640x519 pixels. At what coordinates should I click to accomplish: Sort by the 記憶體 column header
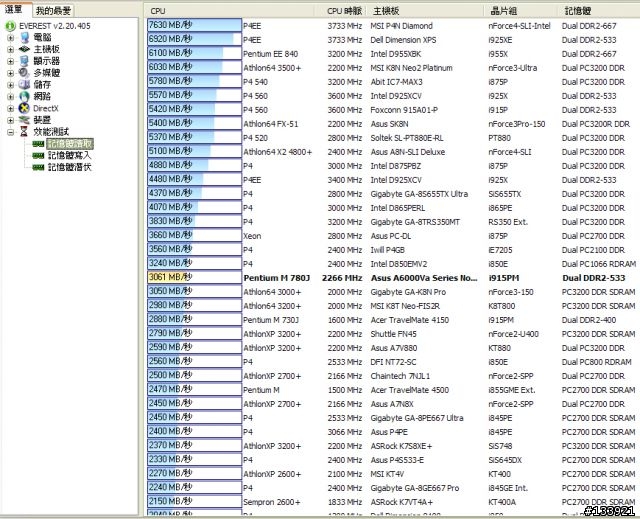click(x=598, y=11)
